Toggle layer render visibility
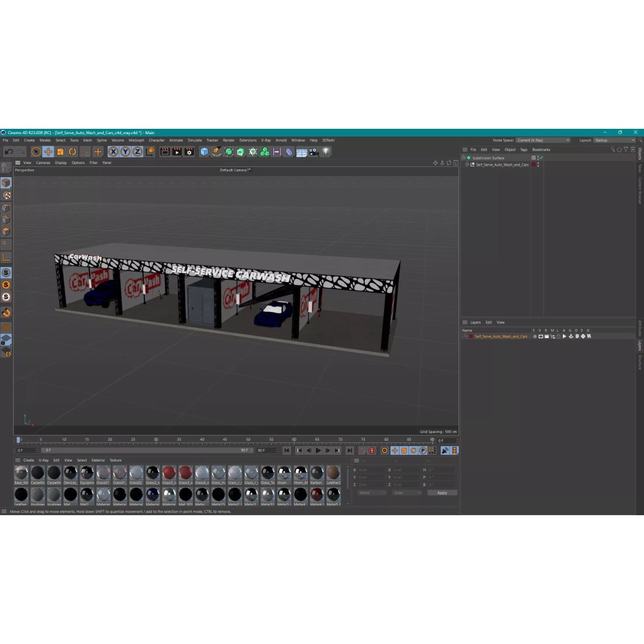This screenshot has width=644, height=644. pos(547,336)
